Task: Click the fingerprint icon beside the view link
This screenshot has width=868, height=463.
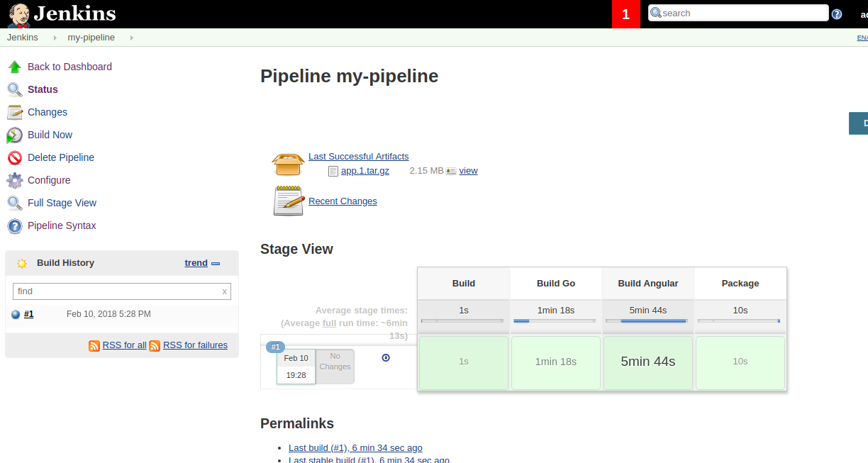Action: [x=451, y=171]
